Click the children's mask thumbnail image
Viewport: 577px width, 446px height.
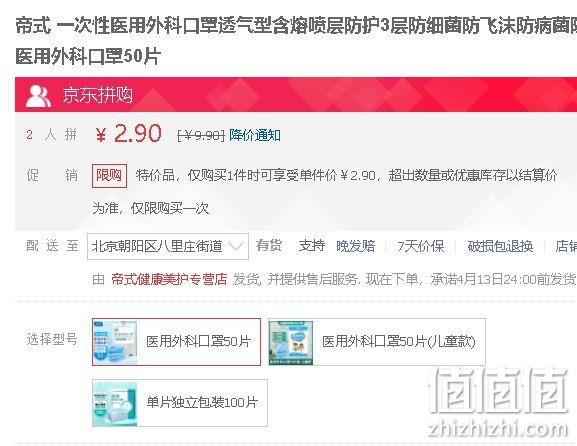click(x=291, y=342)
